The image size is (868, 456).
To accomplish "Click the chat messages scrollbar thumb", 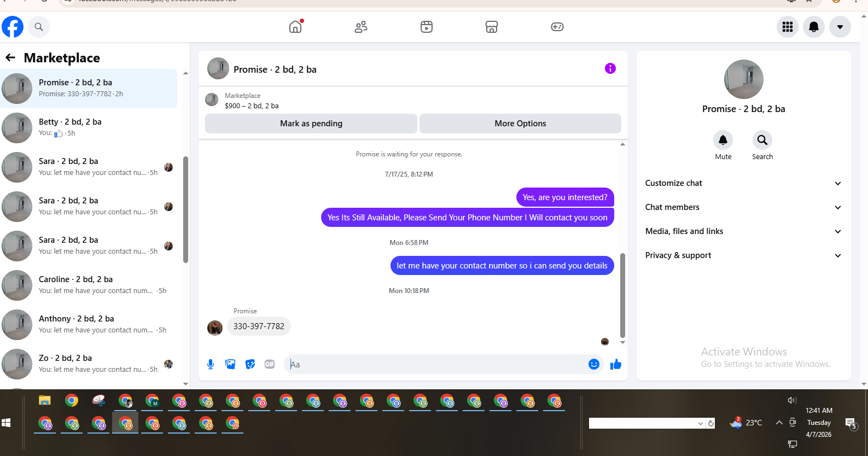I will click(x=622, y=295).
